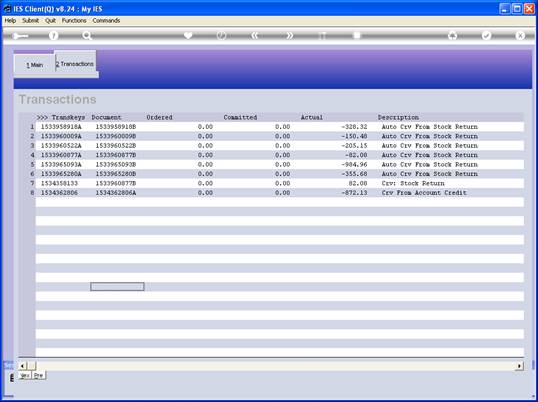Click the double left arrow icon
Image resolution: width=538 pixels, height=402 pixels.
pyautogui.click(x=255, y=35)
